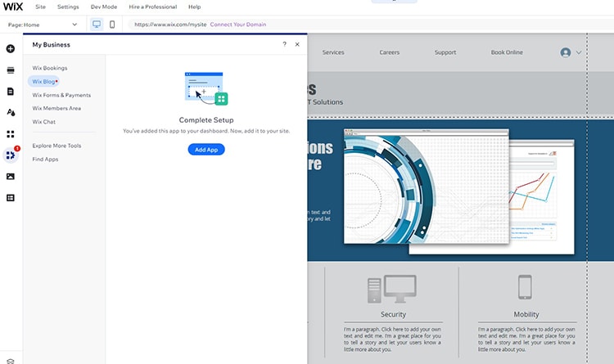Click the Complete Setup illustration
The width and height of the screenshot is (614, 364).
click(x=206, y=88)
